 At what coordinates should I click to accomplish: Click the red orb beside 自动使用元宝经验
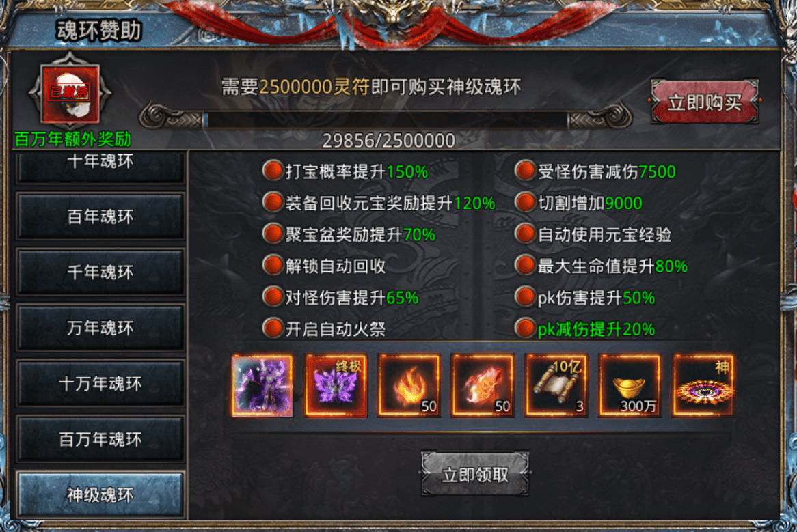point(525,234)
